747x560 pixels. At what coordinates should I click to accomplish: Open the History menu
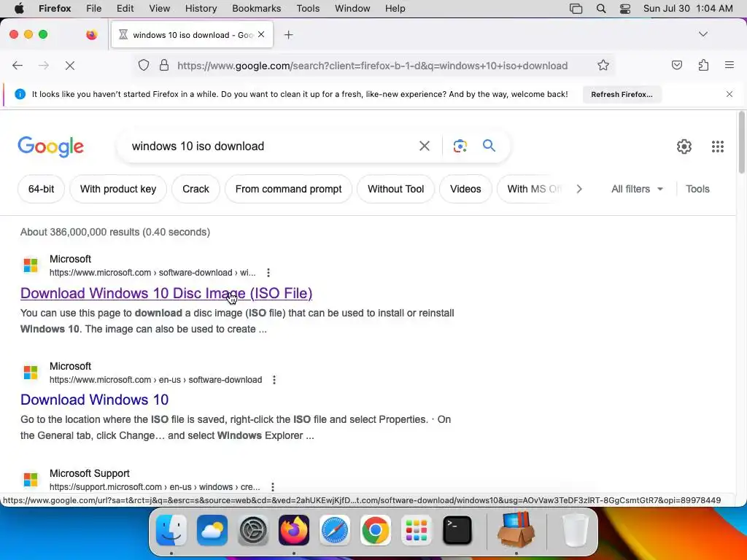coord(201,9)
